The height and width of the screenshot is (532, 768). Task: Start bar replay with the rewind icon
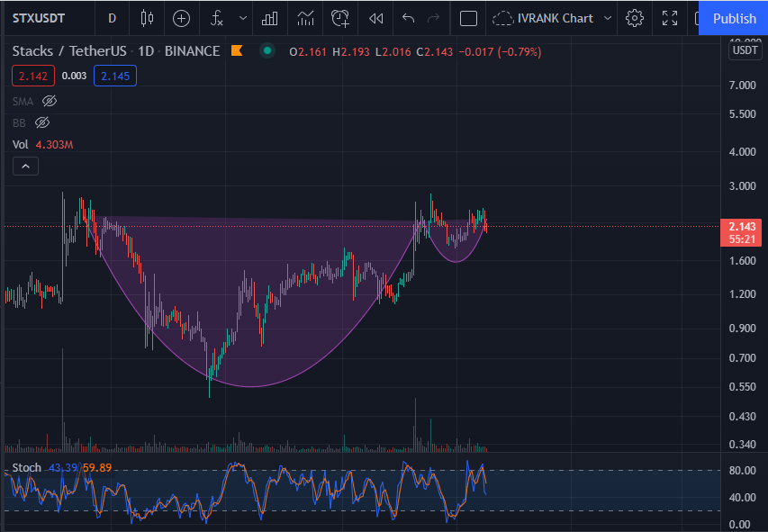pyautogui.click(x=375, y=19)
